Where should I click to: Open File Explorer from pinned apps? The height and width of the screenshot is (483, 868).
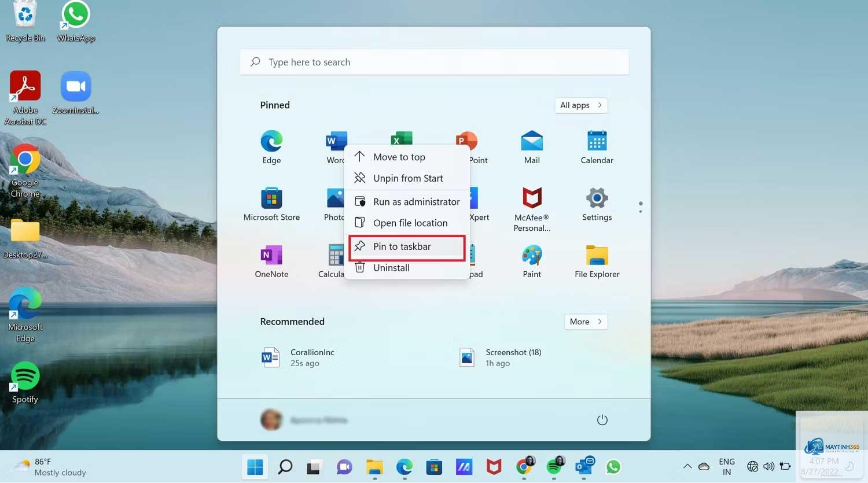(x=597, y=261)
